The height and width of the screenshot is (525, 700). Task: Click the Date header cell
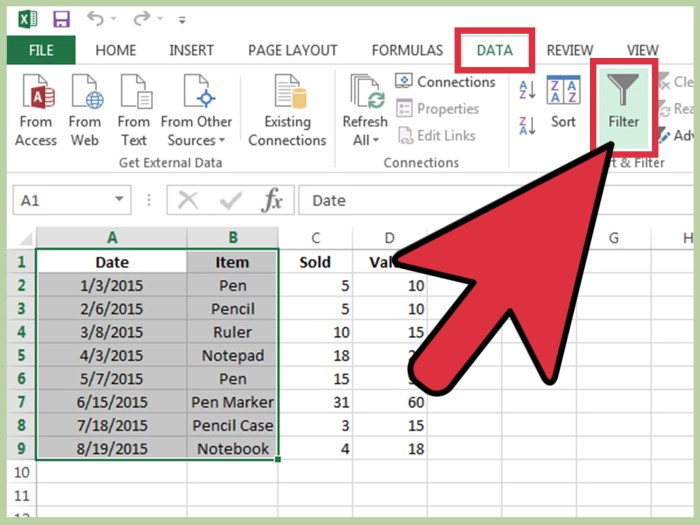click(112, 262)
